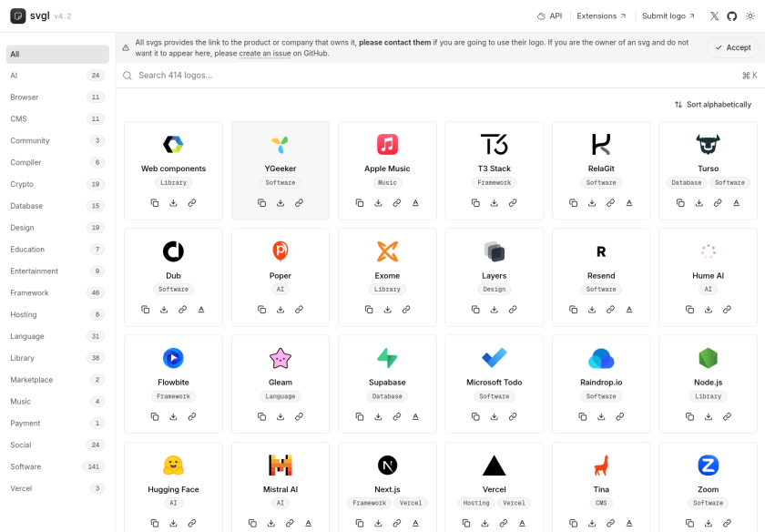Click the Database tag on Turso card
The image size is (765, 532).
click(x=687, y=182)
